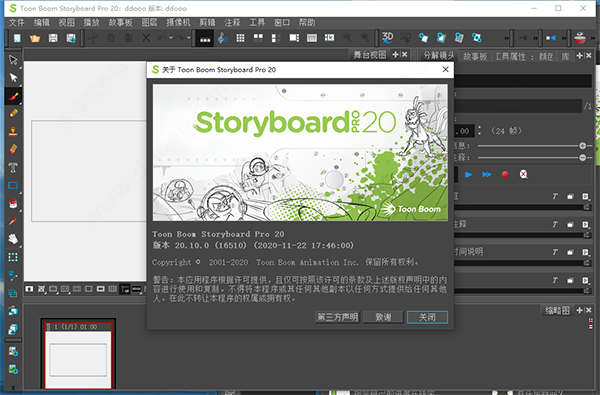600x395 pixels.
Task: Open project using the folder icon
Action: tap(35, 38)
